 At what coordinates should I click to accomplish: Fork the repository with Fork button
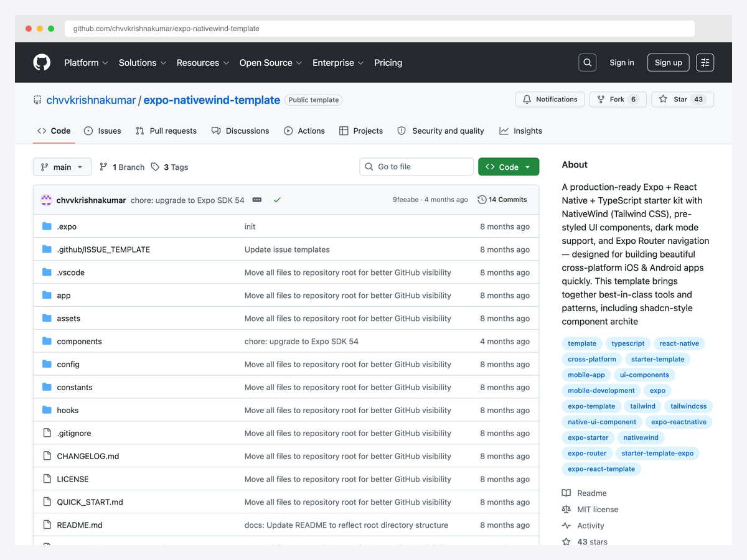pos(618,100)
